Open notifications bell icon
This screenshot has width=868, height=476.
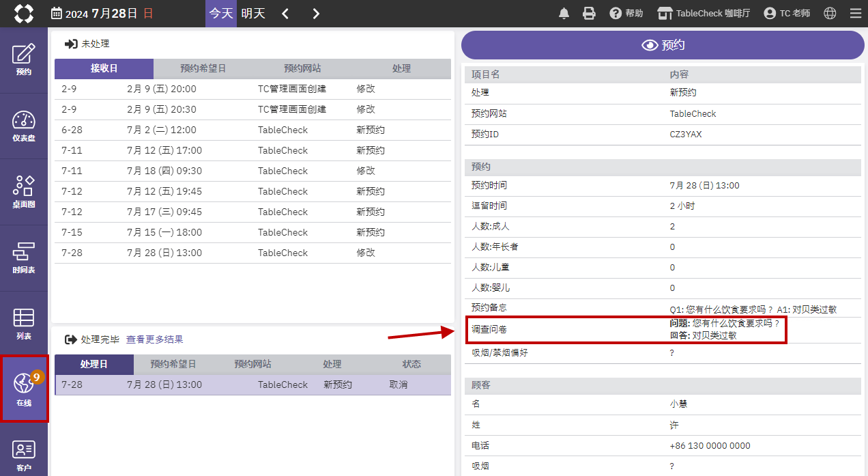[564, 14]
